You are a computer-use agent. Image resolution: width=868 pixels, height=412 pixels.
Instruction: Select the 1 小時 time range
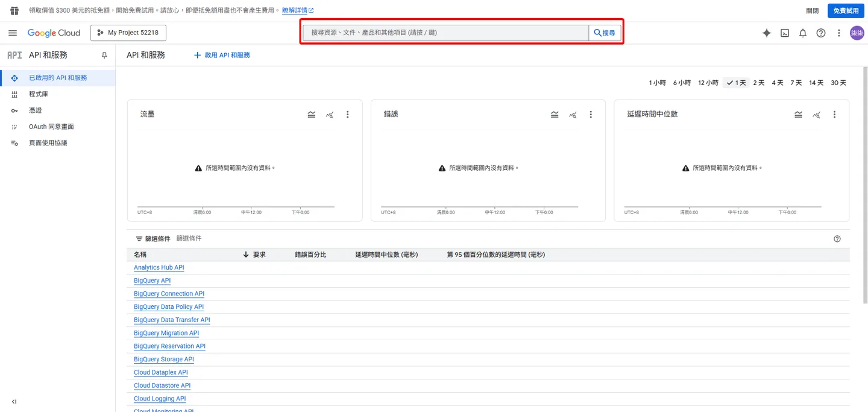coord(657,83)
